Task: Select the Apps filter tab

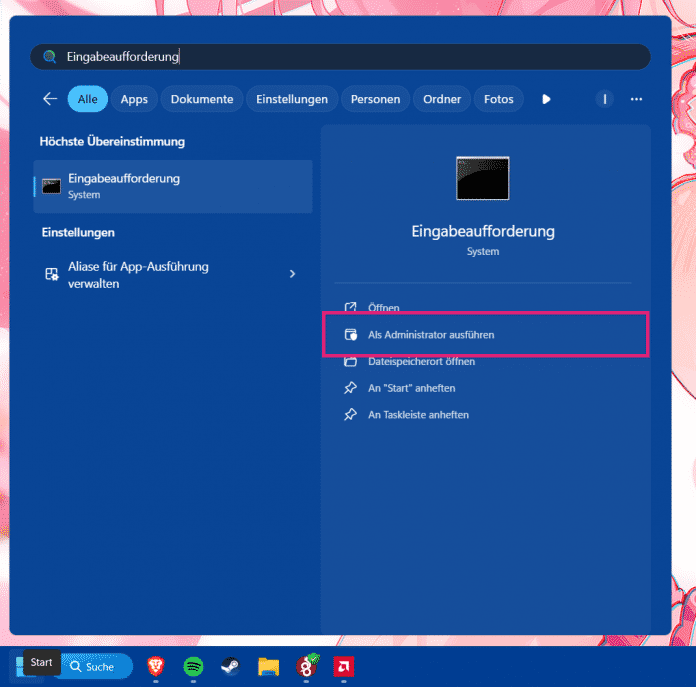Action: [134, 99]
